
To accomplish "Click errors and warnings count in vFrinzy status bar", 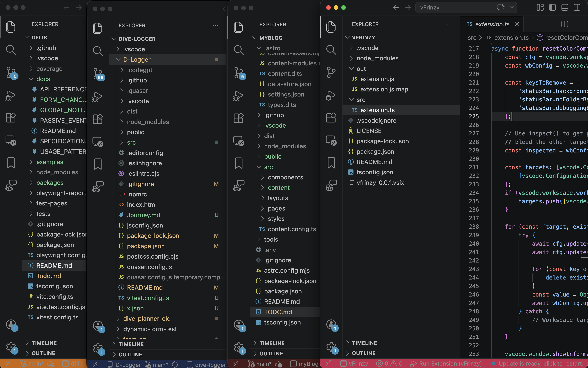I will pyautogui.click(x=389, y=363).
